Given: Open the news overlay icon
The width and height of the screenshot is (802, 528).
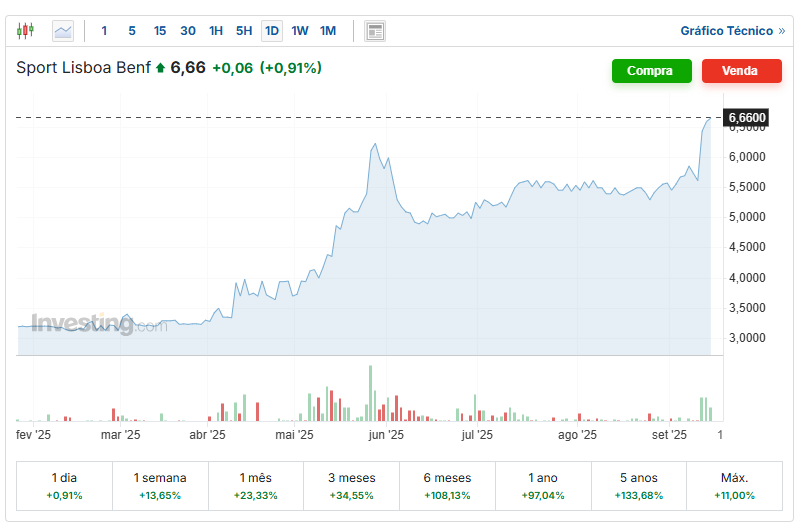Looking at the screenshot, I should pos(375,31).
